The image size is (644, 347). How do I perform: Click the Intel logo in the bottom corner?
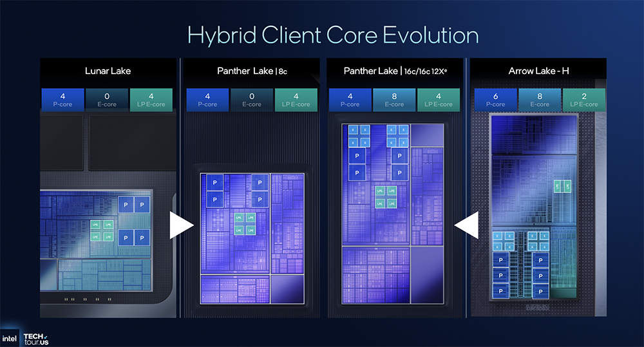(10, 338)
